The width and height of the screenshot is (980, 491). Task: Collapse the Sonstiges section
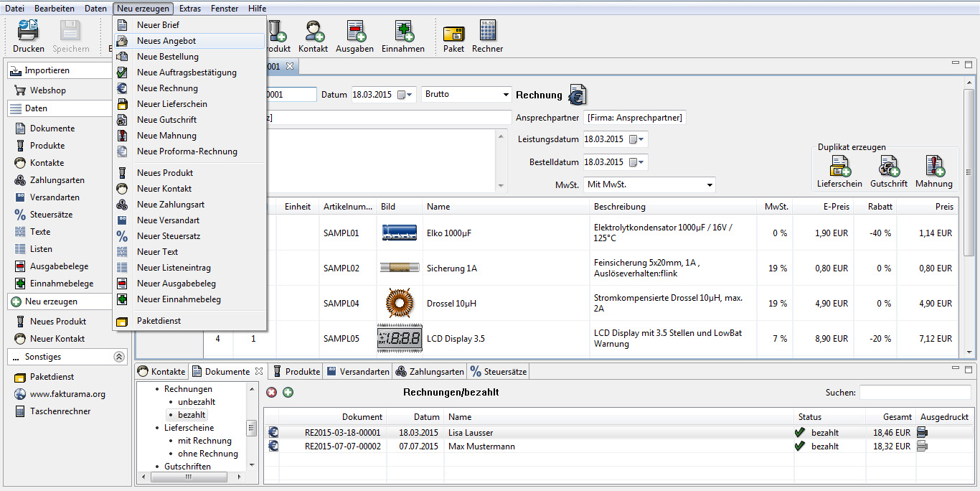[x=118, y=357]
